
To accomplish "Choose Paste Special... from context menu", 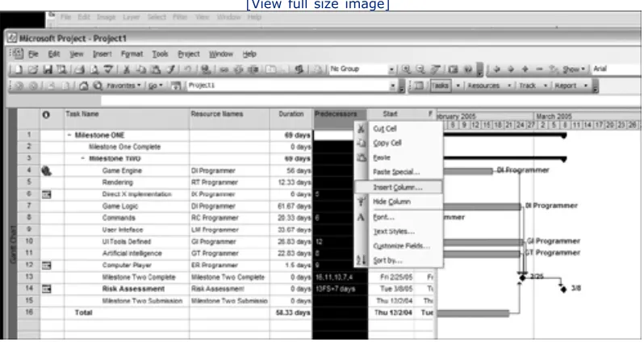I will pos(398,172).
